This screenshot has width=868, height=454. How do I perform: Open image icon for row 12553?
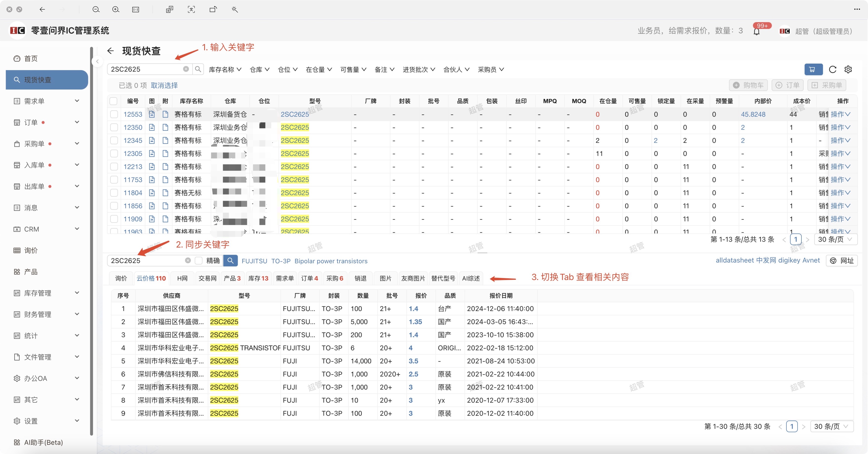tap(152, 114)
